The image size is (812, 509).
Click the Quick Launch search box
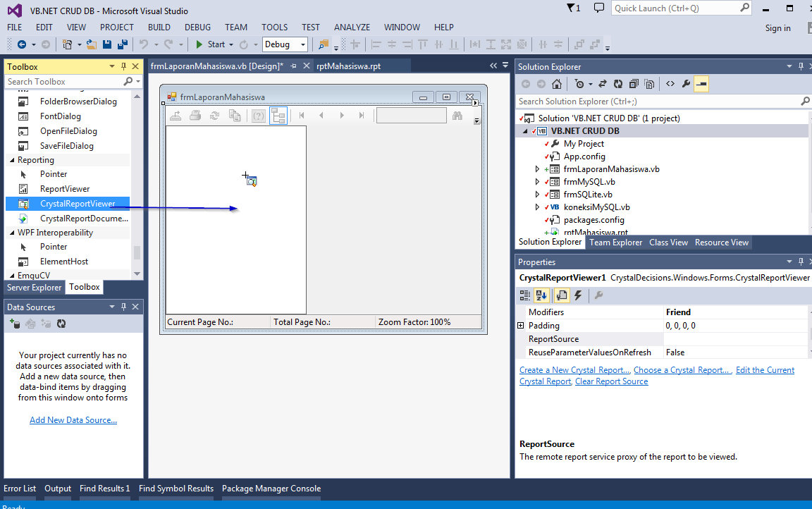[x=682, y=8]
